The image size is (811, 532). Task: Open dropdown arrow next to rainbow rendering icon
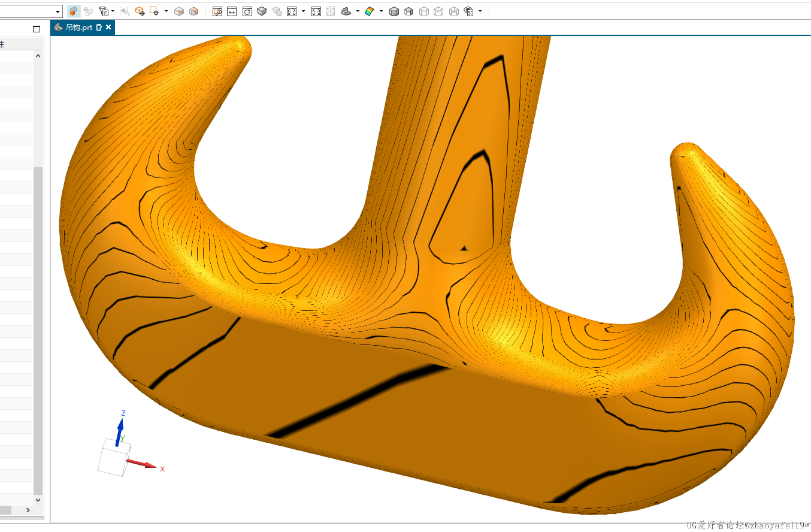click(381, 11)
